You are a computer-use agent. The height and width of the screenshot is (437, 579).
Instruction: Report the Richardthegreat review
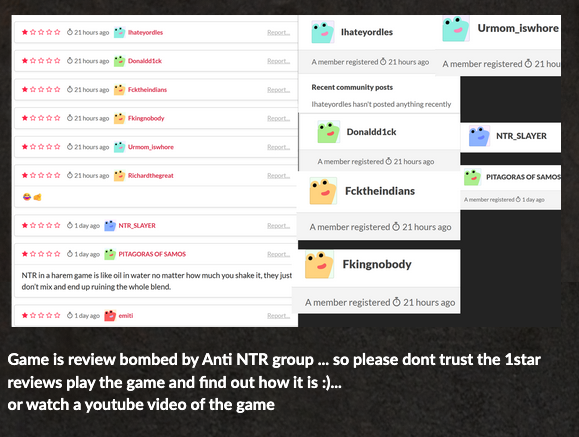click(278, 175)
